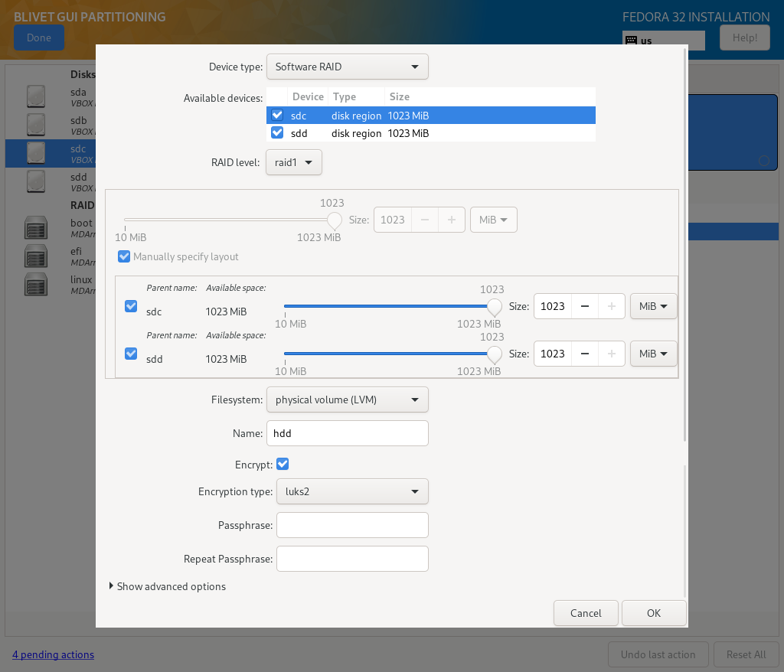The image size is (784, 672).
Task: Open the RAID level raid1 dropdown
Action: [294, 162]
